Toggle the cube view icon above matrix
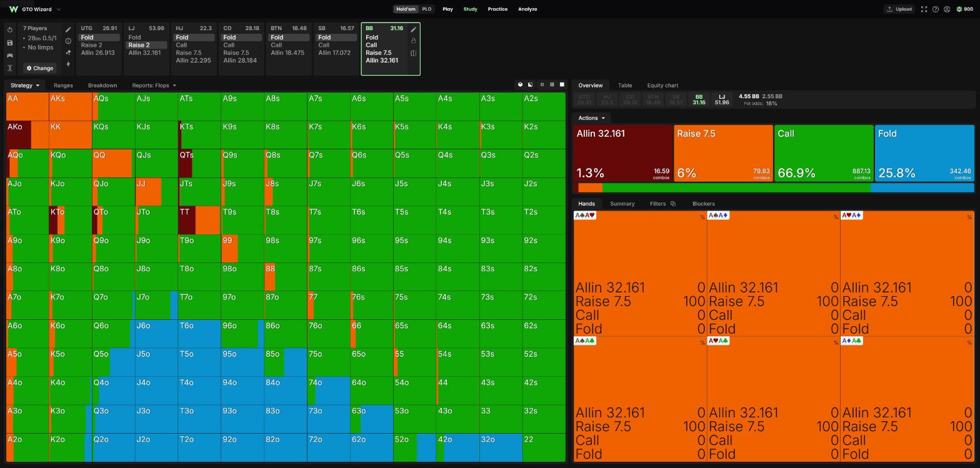 coord(520,84)
